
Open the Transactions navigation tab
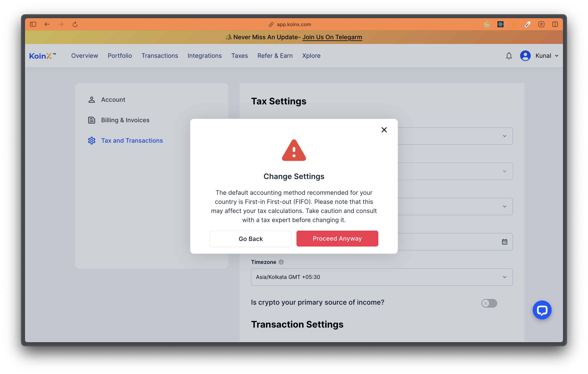coord(160,55)
